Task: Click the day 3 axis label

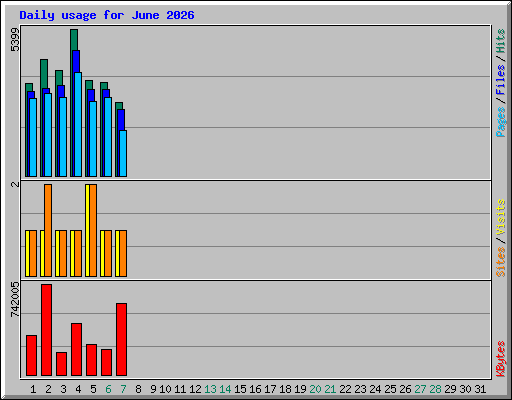Action: point(63,389)
